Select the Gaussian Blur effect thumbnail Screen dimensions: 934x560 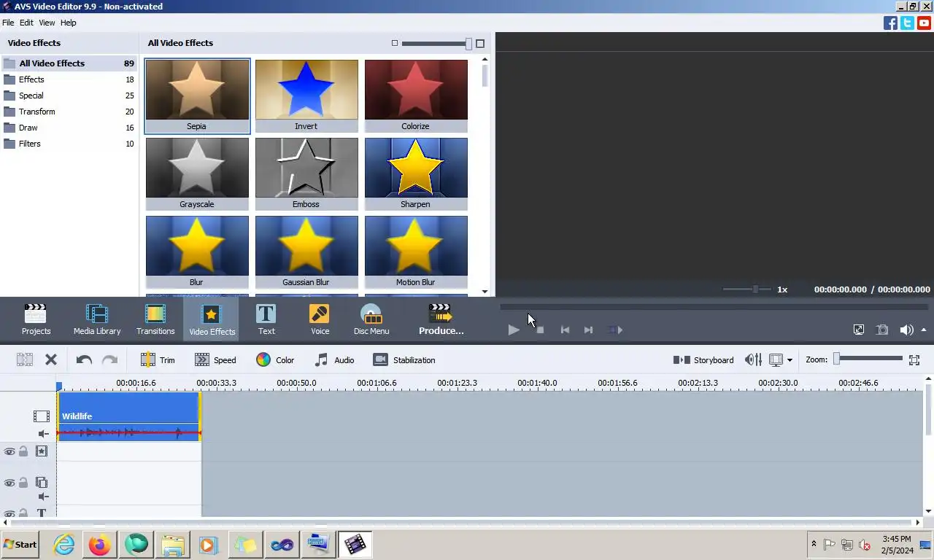coord(306,252)
